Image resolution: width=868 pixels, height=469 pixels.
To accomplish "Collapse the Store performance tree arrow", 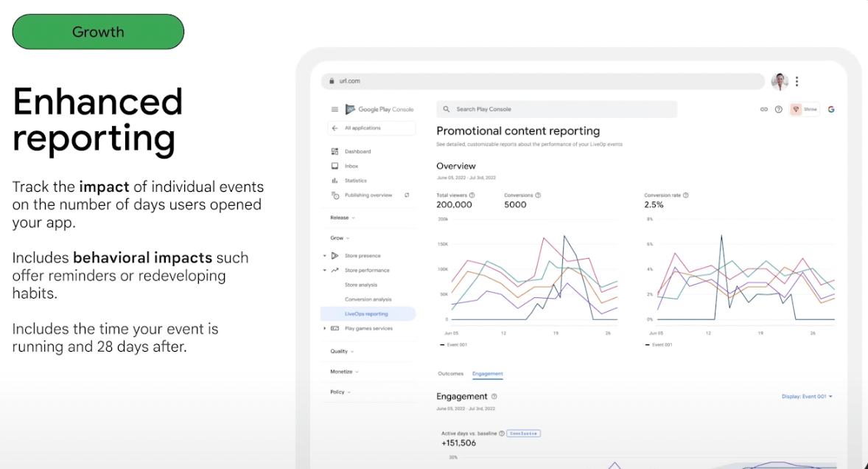I will pyautogui.click(x=324, y=270).
